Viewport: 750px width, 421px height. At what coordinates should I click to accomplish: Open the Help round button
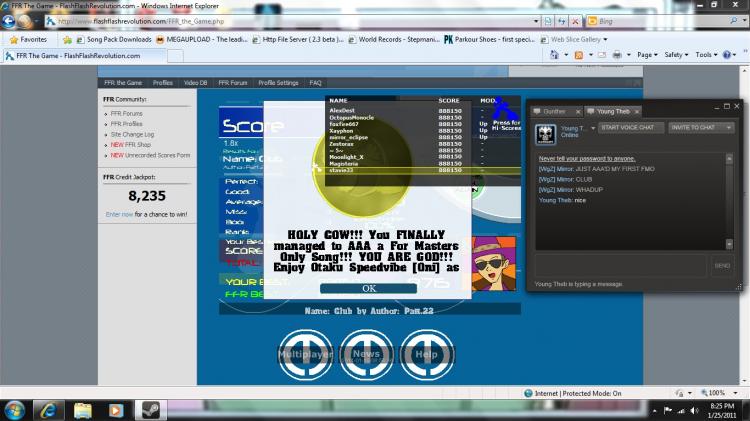point(427,355)
